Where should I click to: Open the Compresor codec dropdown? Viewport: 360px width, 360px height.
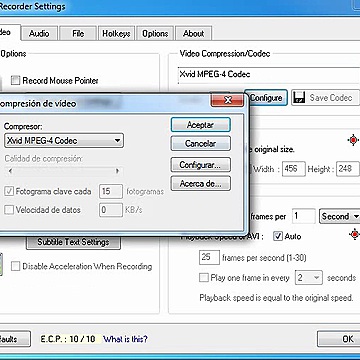coord(64,140)
